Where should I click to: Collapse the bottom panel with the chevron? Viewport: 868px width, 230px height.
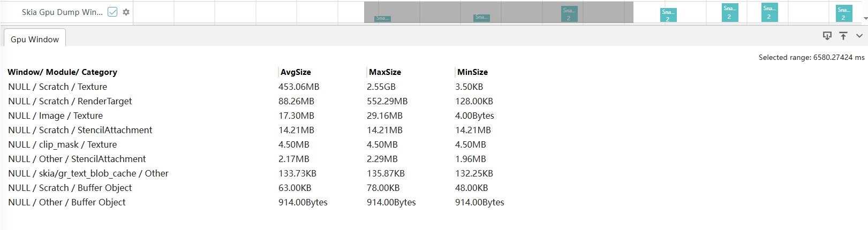pos(859,36)
